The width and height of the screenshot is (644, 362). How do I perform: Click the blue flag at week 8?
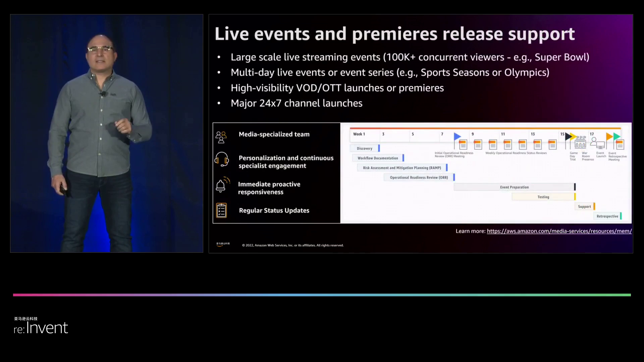coord(457,136)
